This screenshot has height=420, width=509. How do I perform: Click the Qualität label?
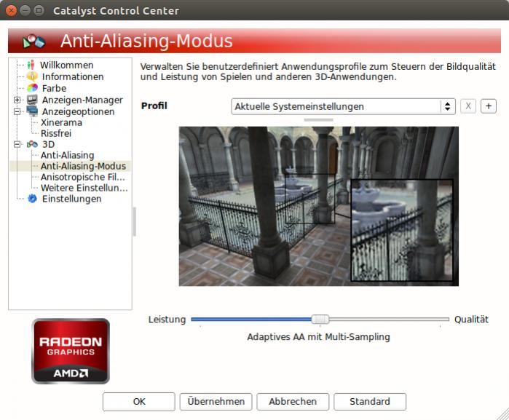471,320
